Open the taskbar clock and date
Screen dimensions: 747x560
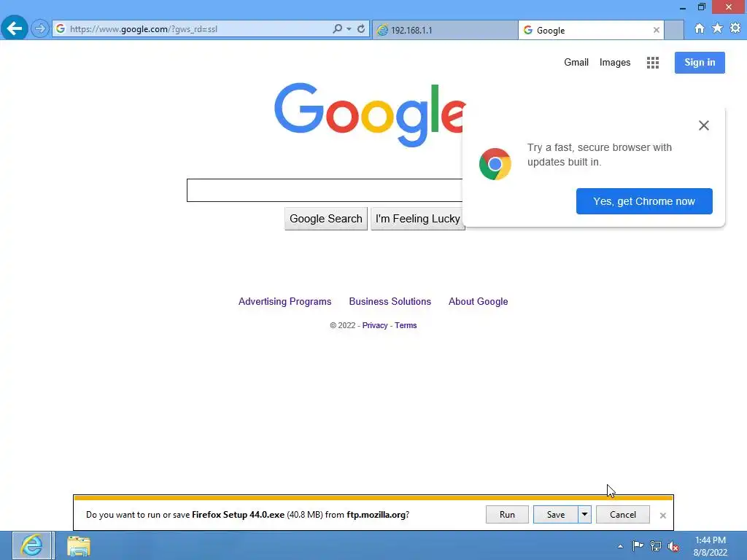(x=711, y=546)
